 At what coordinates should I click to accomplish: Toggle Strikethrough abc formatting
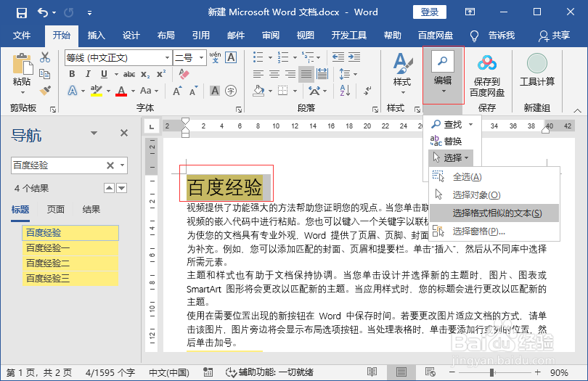(129, 74)
